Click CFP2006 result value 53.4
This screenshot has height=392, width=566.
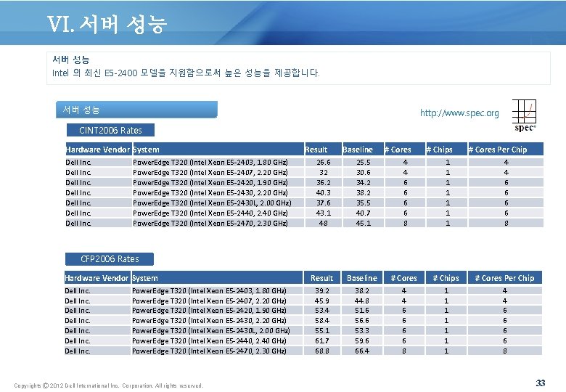coord(322,311)
